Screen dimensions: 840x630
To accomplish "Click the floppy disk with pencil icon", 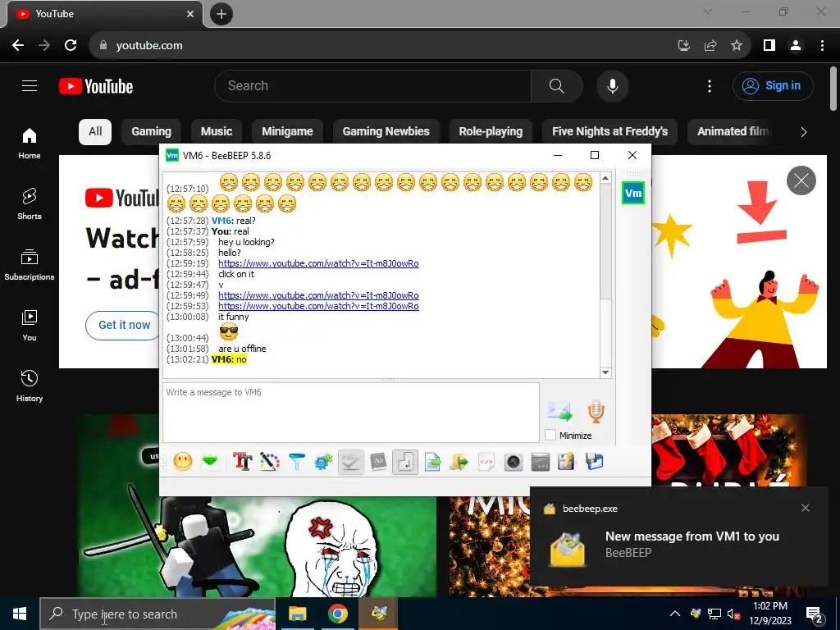I will coord(566,461).
